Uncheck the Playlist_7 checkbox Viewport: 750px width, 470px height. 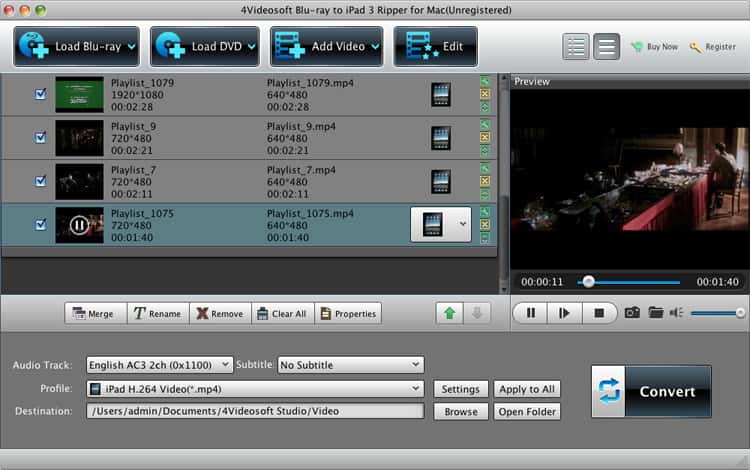click(41, 181)
